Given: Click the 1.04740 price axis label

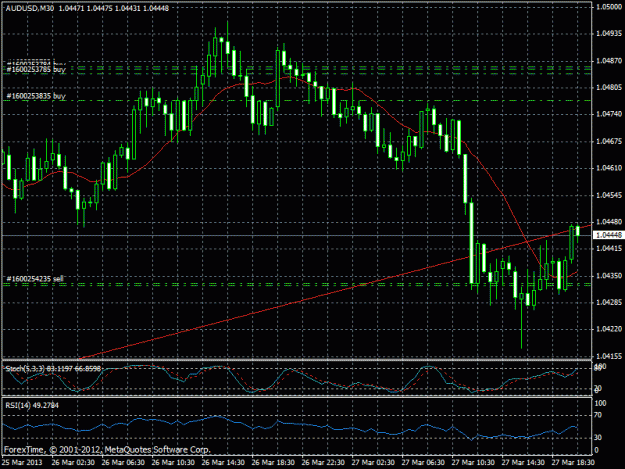Looking at the screenshot, I should (609, 114).
